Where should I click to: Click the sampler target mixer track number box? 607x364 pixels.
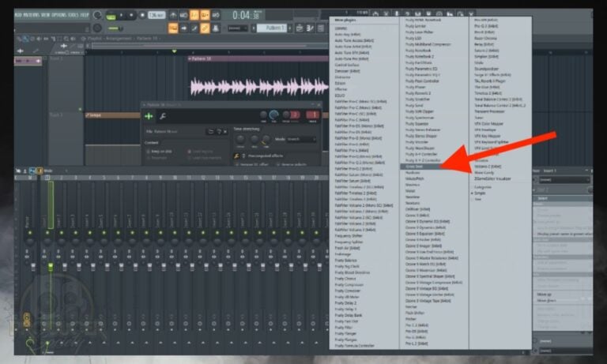(313, 115)
